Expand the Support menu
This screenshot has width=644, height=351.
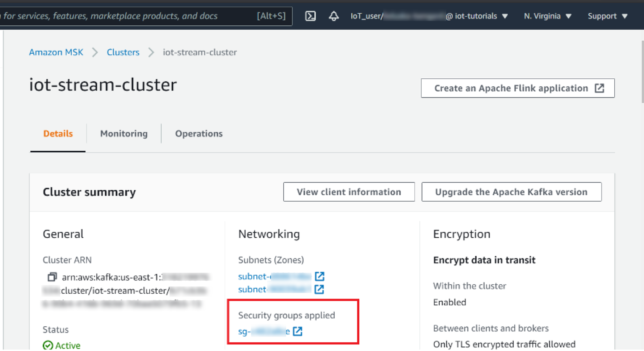(607, 16)
